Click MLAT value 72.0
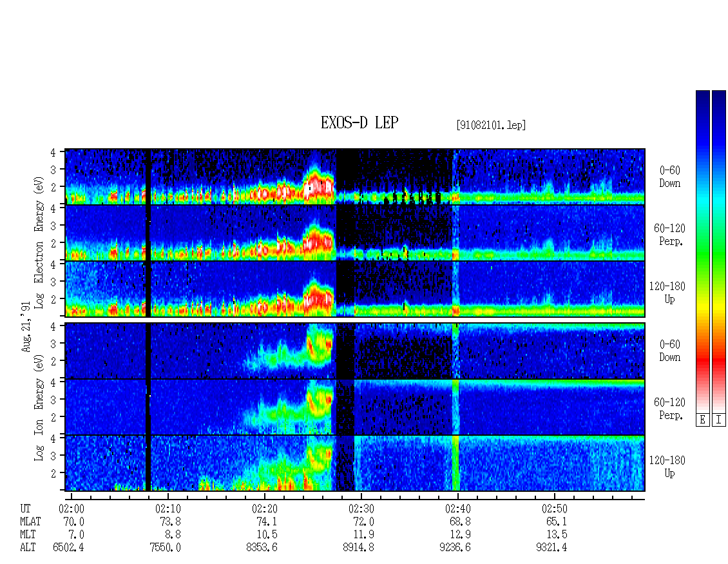Screen dimensions: 728x564 363,521
